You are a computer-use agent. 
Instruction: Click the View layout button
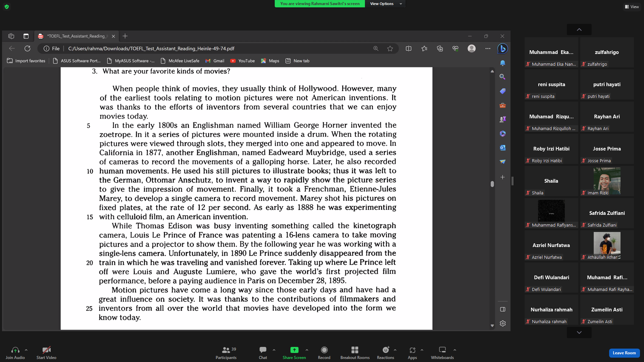632,7
